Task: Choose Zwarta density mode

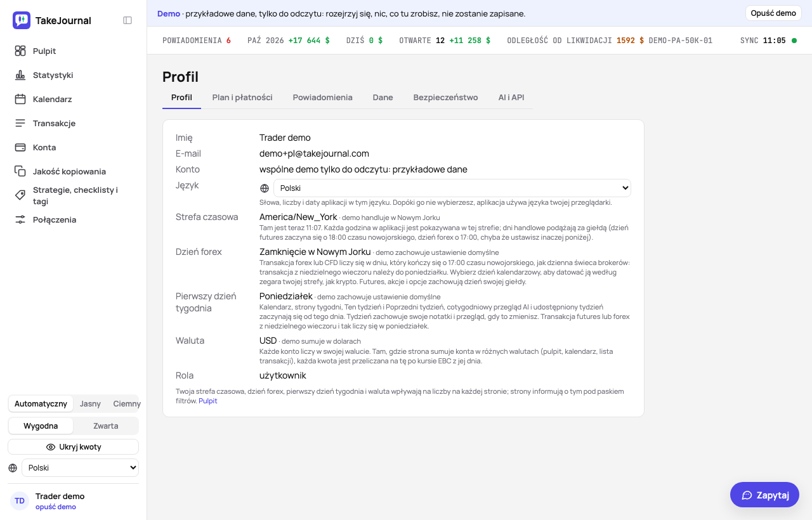Action: pyautogui.click(x=105, y=426)
